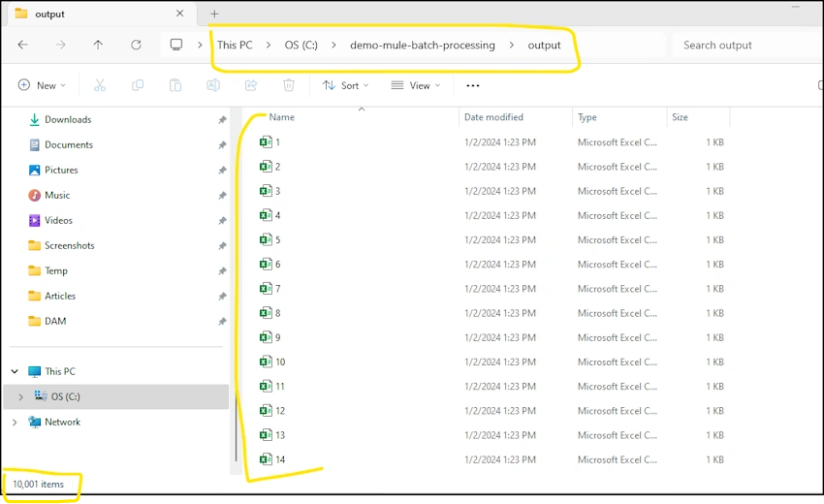This screenshot has width=824, height=504.
Task: Click the Paste clipboard icon
Action: [175, 85]
